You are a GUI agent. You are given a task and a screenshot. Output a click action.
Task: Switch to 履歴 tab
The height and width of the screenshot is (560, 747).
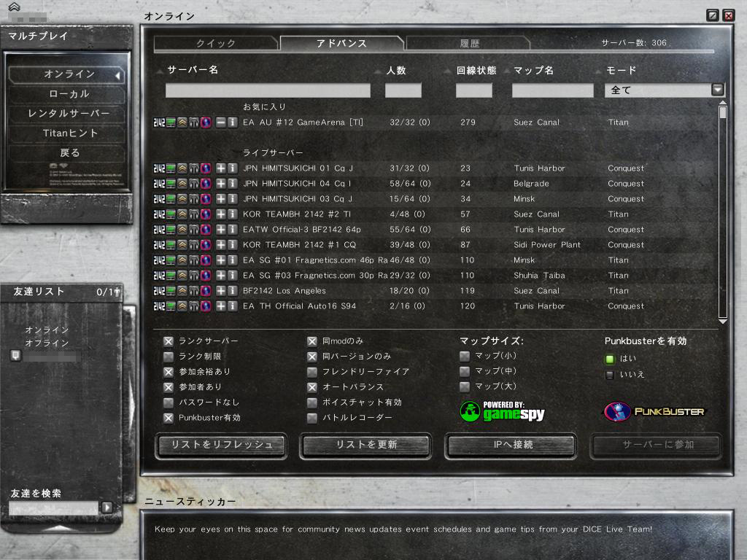click(469, 43)
